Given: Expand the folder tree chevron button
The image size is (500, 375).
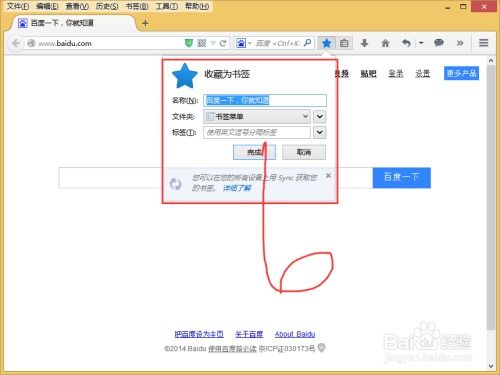Looking at the screenshot, I should click(319, 116).
